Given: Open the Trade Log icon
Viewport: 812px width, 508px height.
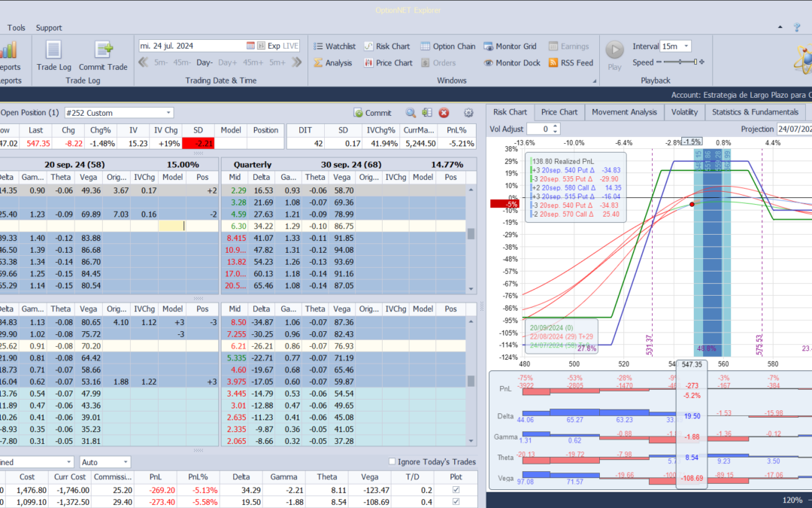Looking at the screenshot, I should click(54, 56).
